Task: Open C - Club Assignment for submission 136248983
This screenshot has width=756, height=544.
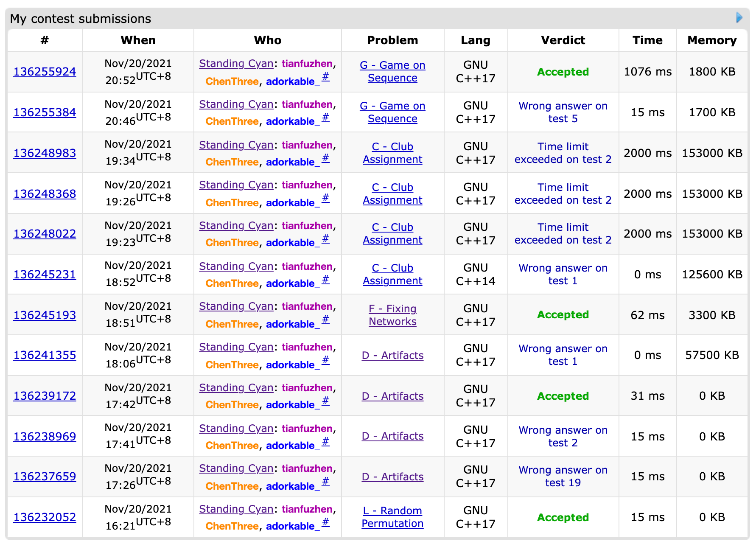Action: point(392,153)
